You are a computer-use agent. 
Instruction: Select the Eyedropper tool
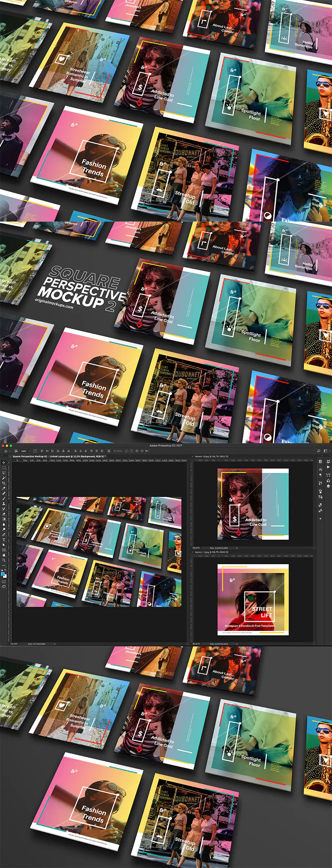point(4,488)
